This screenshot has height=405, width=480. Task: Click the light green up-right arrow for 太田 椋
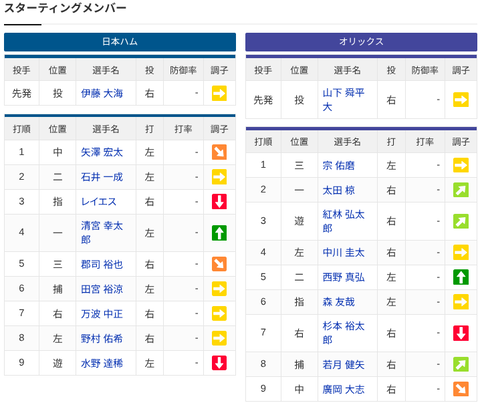(x=461, y=190)
